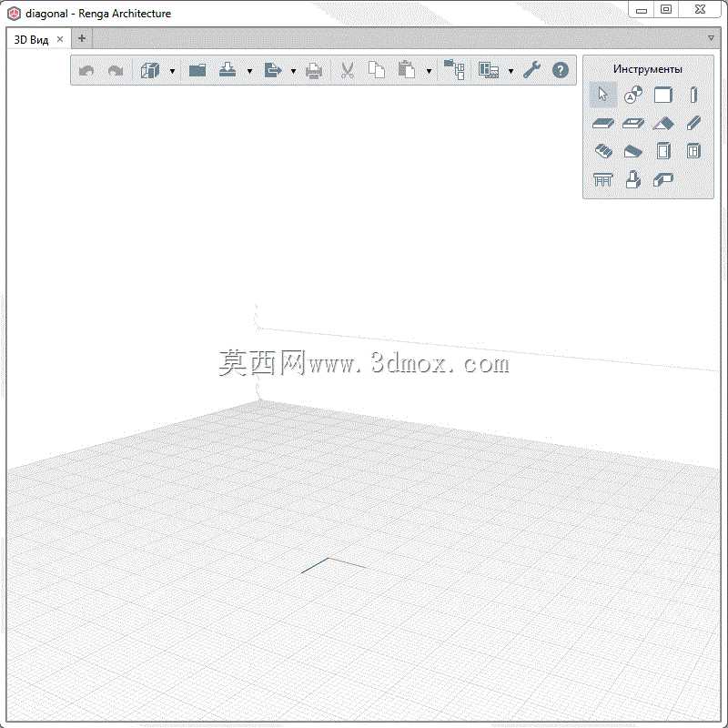728x728 pixels.
Task: Click the Undo arrow in the toolbar
Action: [86, 71]
